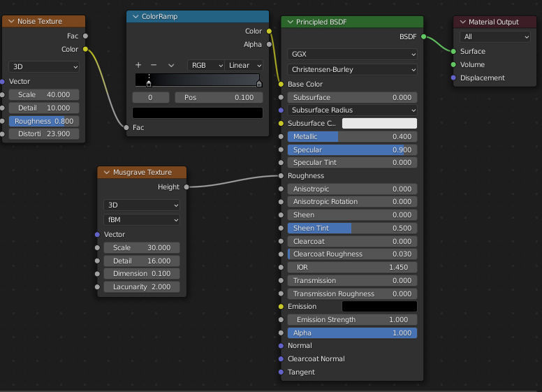Adjust the Alpha 1.000 slider
This screenshot has width=542, height=392.
pyautogui.click(x=352, y=333)
